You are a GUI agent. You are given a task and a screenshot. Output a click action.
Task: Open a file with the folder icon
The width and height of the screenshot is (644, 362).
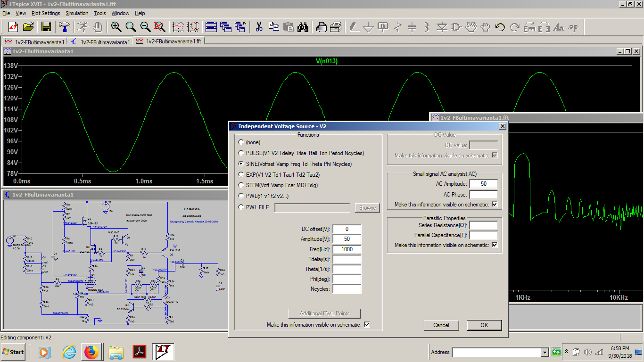point(28,27)
